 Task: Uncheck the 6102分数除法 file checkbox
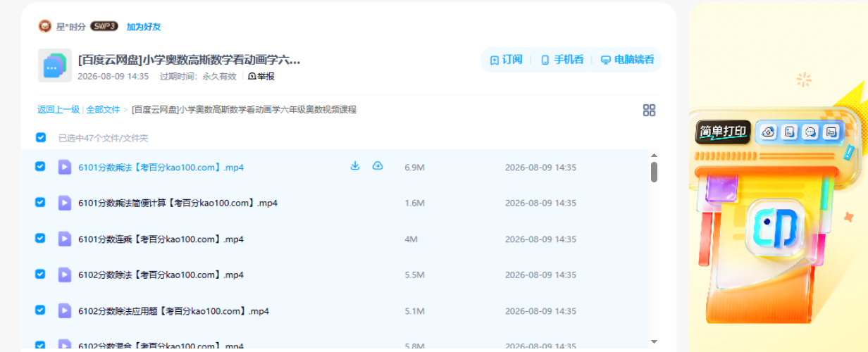40,274
